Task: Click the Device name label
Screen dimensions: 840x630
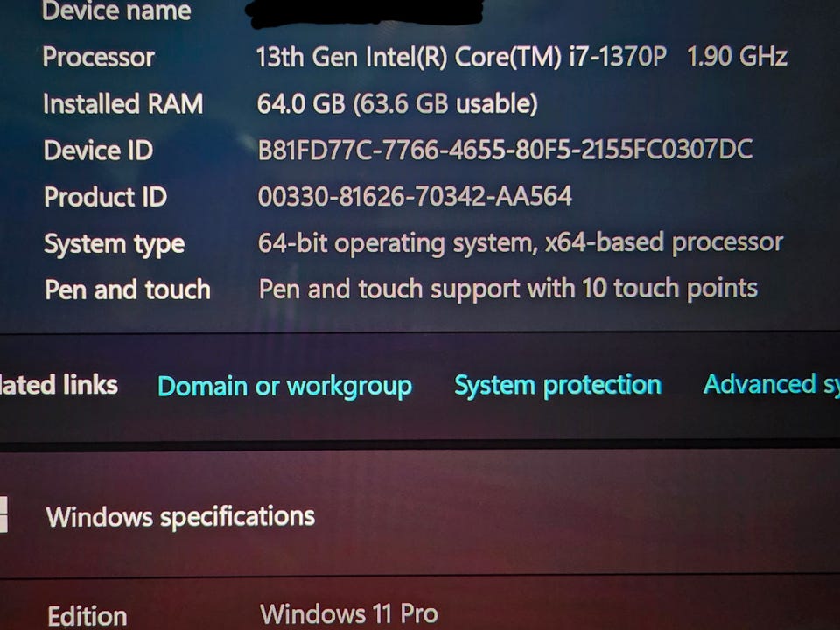Action: pos(115,11)
